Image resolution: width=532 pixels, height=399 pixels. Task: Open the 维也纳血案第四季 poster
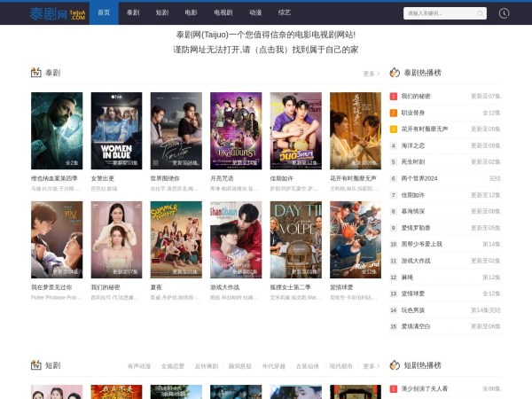57,130
